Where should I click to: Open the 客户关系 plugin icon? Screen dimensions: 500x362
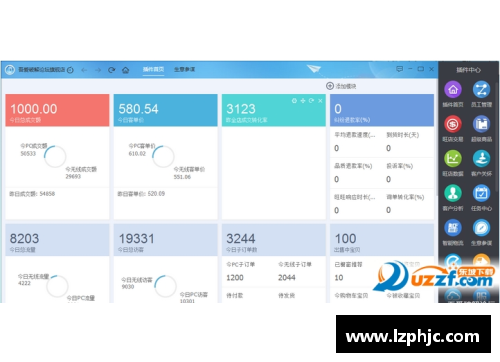pyautogui.click(x=481, y=159)
